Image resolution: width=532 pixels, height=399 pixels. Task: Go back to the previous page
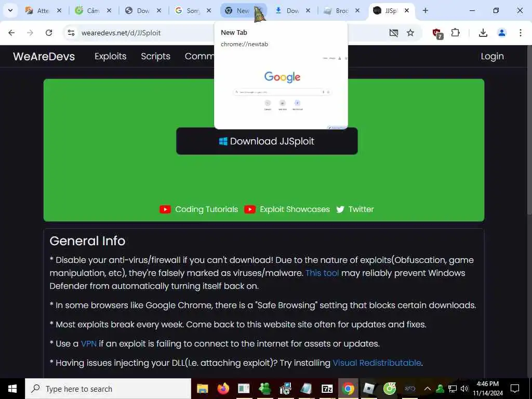[x=11, y=33]
